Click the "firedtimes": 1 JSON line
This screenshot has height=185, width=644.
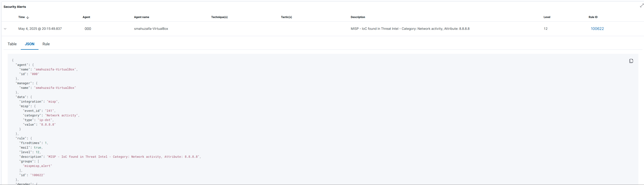click(x=34, y=143)
